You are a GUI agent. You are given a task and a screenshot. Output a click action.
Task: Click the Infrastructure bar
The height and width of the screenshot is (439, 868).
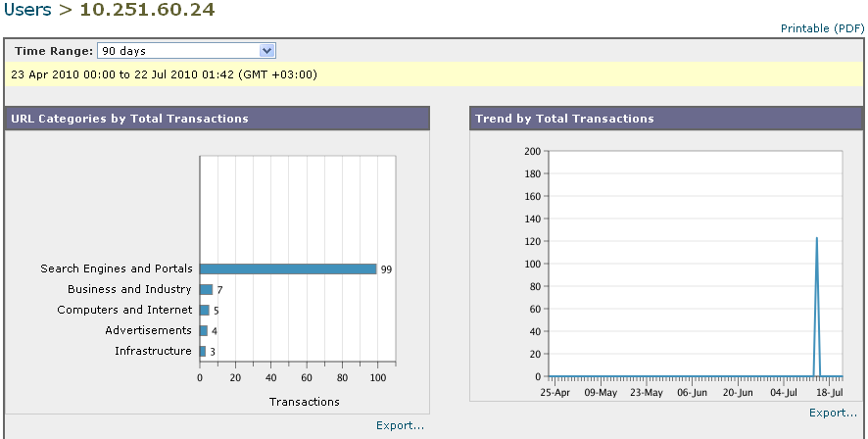pyautogui.click(x=203, y=351)
